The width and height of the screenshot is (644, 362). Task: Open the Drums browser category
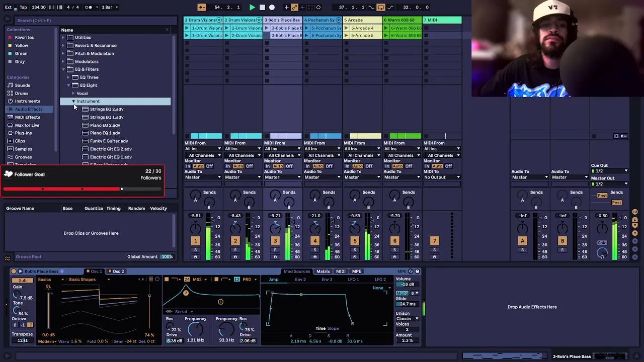tap(22, 94)
